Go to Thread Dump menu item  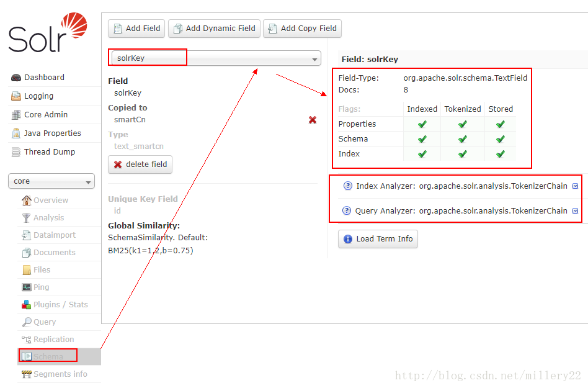50,151
